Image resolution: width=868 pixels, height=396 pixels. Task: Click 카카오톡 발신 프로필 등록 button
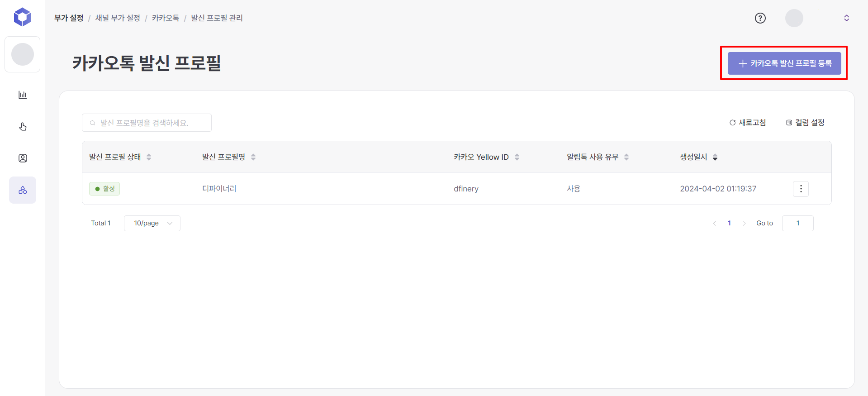click(784, 63)
